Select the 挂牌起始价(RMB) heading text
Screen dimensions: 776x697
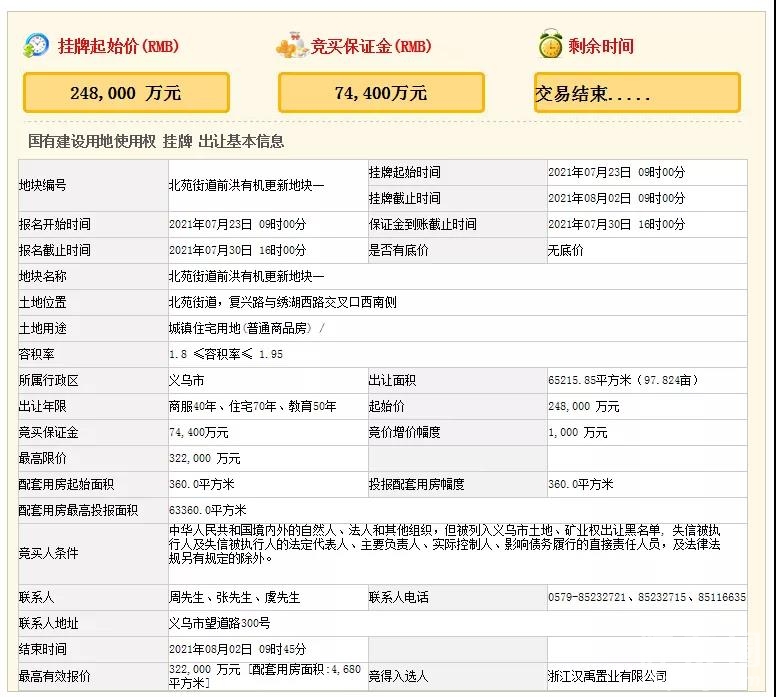118,46
